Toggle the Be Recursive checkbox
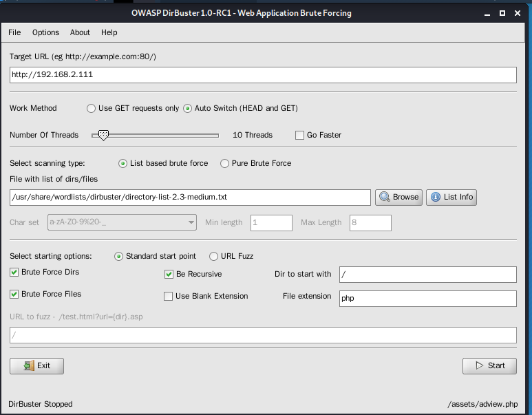 pos(169,274)
